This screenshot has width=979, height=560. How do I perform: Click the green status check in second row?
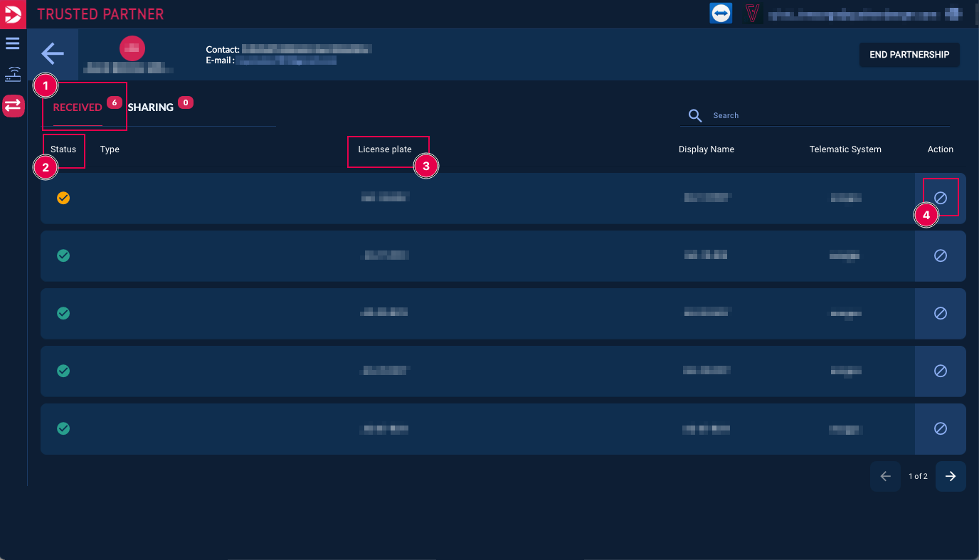(x=63, y=255)
